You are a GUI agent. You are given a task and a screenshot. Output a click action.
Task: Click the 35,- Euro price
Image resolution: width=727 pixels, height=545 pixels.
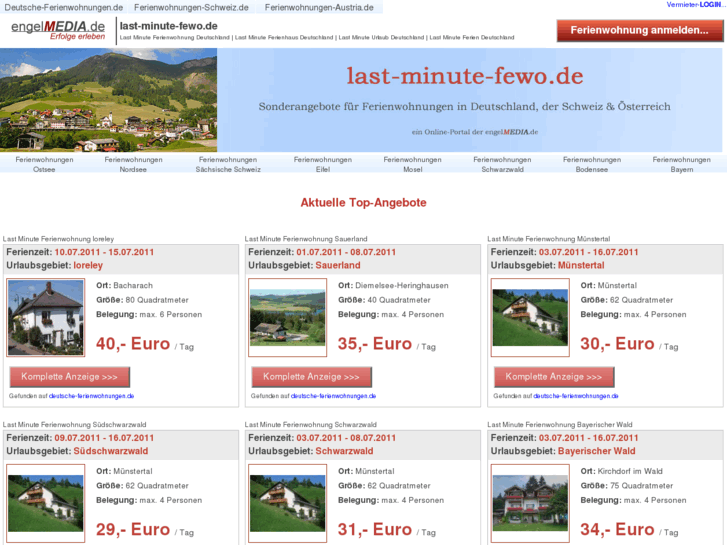click(x=375, y=344)
